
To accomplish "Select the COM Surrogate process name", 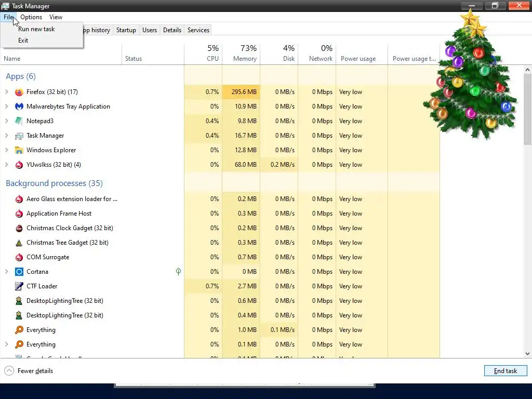I will [48, 257].
